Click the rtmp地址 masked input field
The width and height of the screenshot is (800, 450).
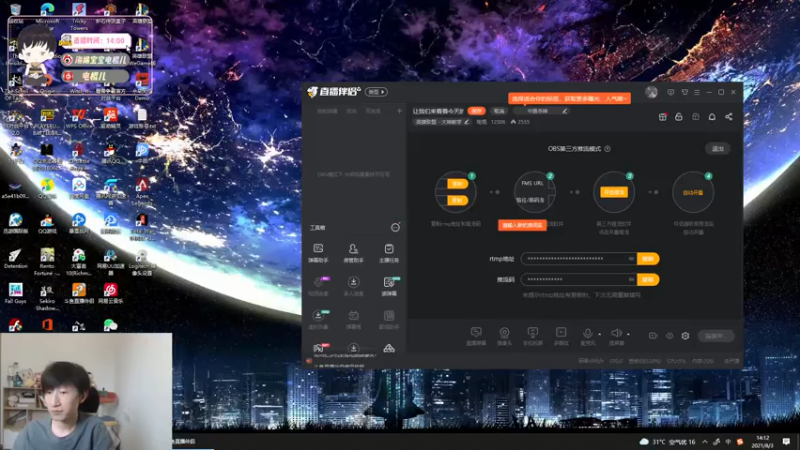coord(579,259)
